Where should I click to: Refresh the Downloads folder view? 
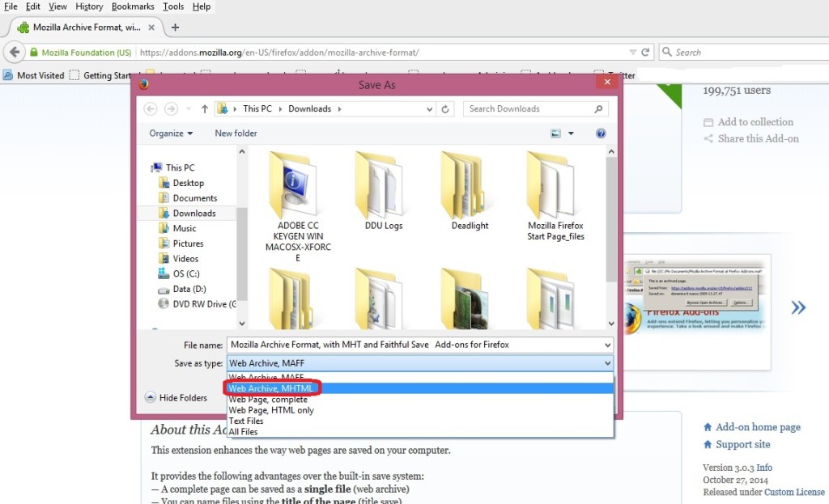pos(445,109)
